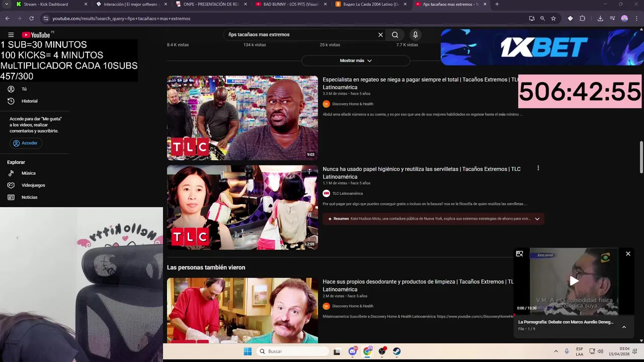The height and width of the screenshot is (362, 644).
Task: Click the regateo video thumbnail
Action: [243, 118]
